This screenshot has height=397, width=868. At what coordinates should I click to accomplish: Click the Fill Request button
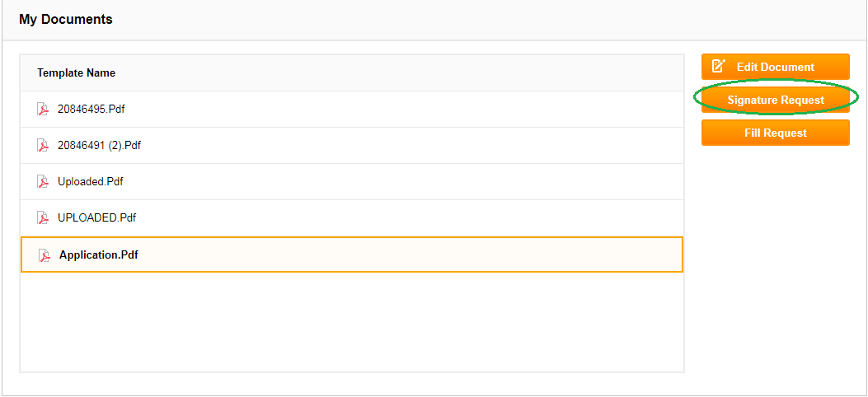tap(775, 133)
